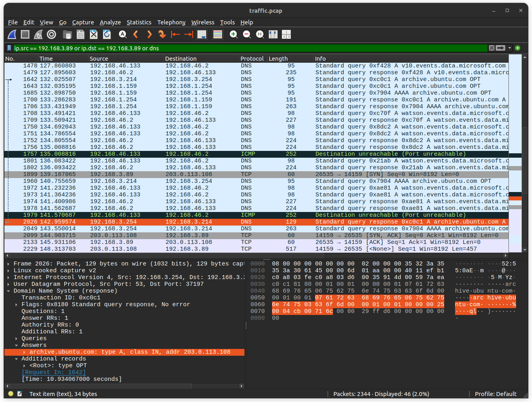This screenshot has height=402, width=532.
Task: Open the display filter bookmarks menu
Action: (x=9, y=48)
